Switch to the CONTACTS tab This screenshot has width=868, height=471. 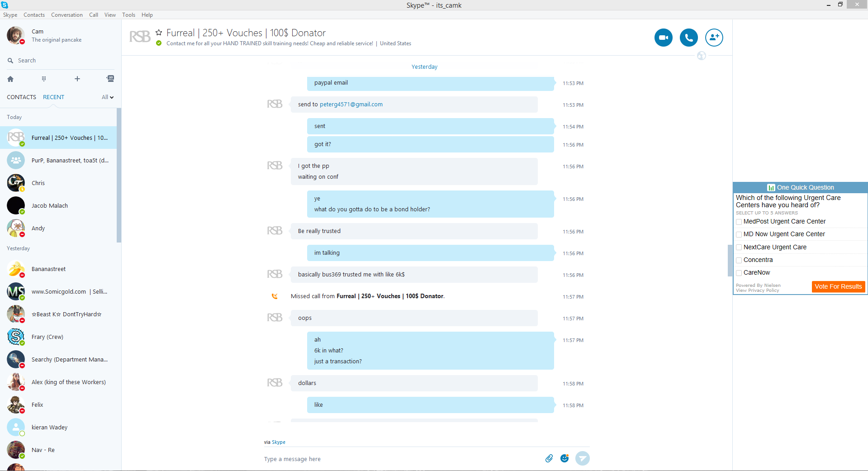point(21,97)
